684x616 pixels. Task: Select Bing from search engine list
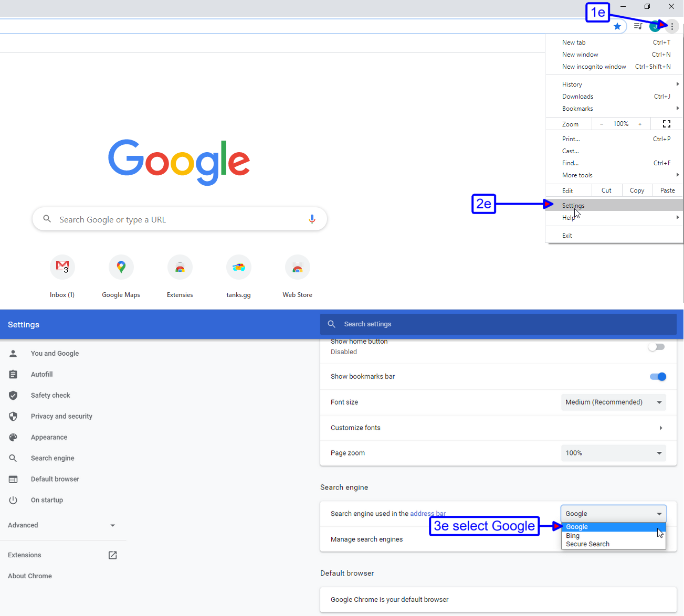[x=614, y=536]
